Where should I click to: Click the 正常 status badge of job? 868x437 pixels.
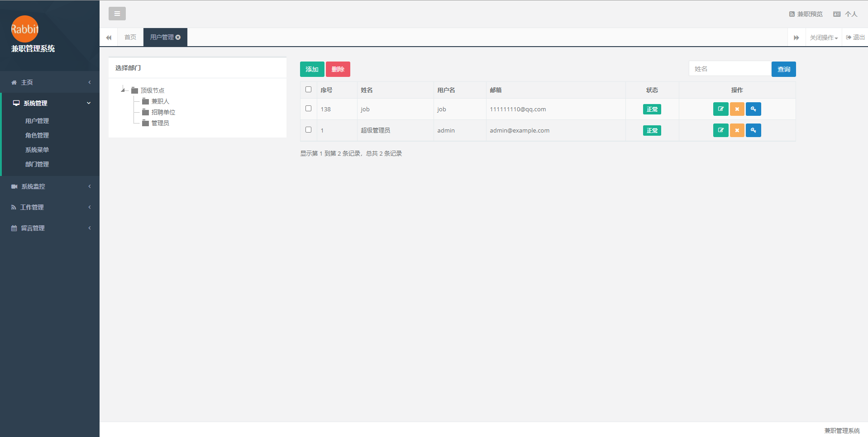point(652,109)
